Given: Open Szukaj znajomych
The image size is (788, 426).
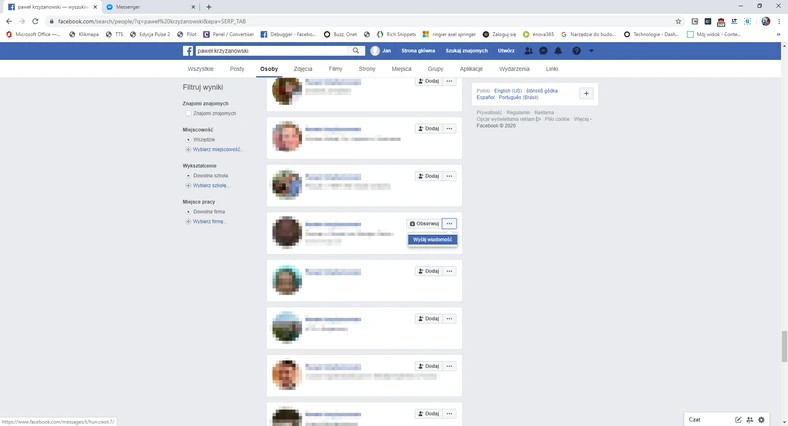Looking at the screenshot, I should click(x=466, y=51).
